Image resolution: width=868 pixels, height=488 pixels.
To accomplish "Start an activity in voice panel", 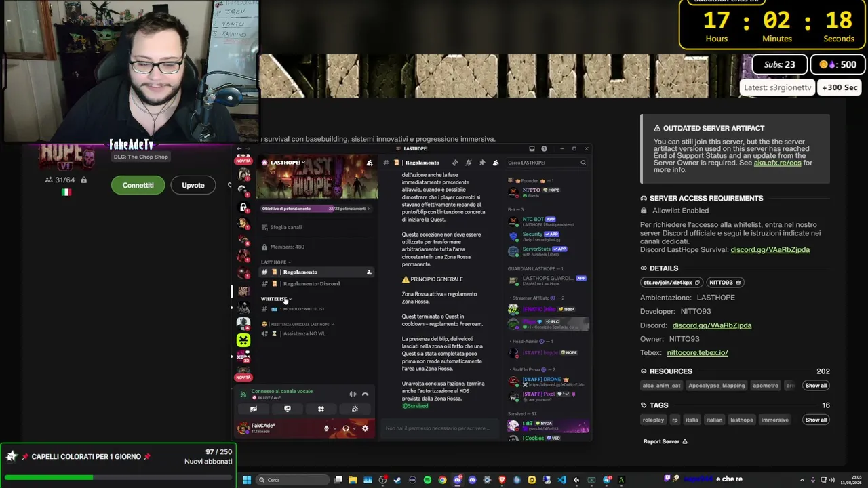I will (321, 409).
